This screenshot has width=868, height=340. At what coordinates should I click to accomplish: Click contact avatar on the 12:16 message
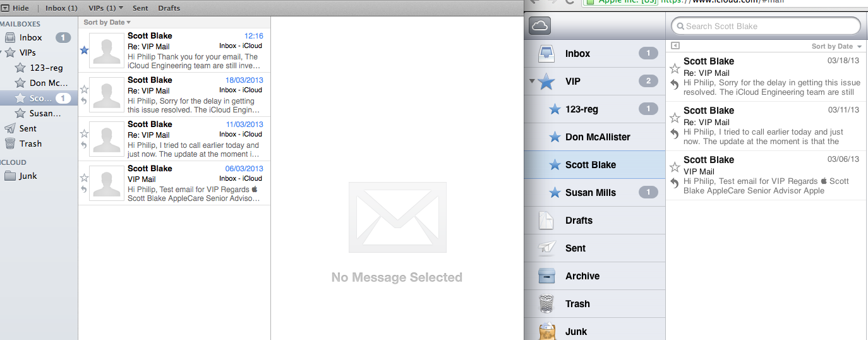107,50
